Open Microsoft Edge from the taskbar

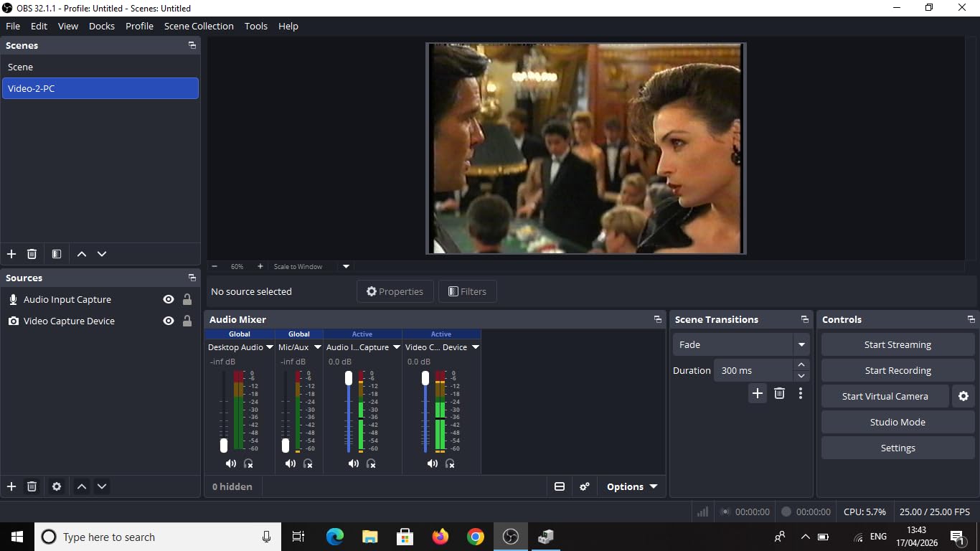pyautogui.click(x=335, y=537)
